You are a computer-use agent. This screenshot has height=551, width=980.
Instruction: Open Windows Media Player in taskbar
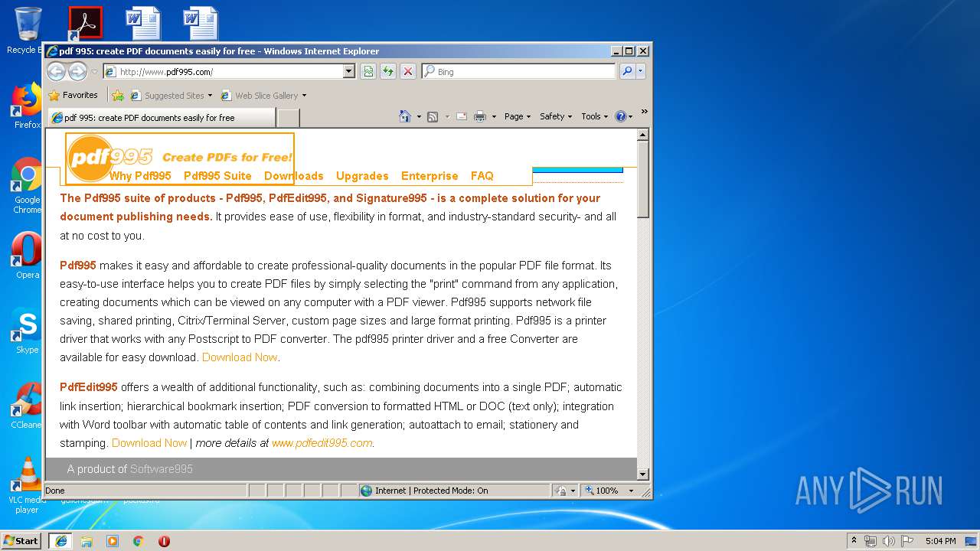tap(113, 541)
